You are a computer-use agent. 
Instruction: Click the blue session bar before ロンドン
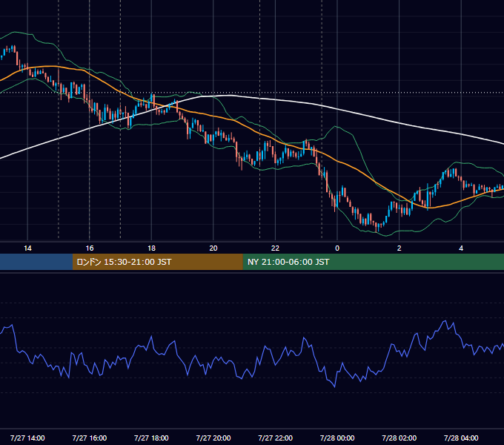[x=36, y=262]
